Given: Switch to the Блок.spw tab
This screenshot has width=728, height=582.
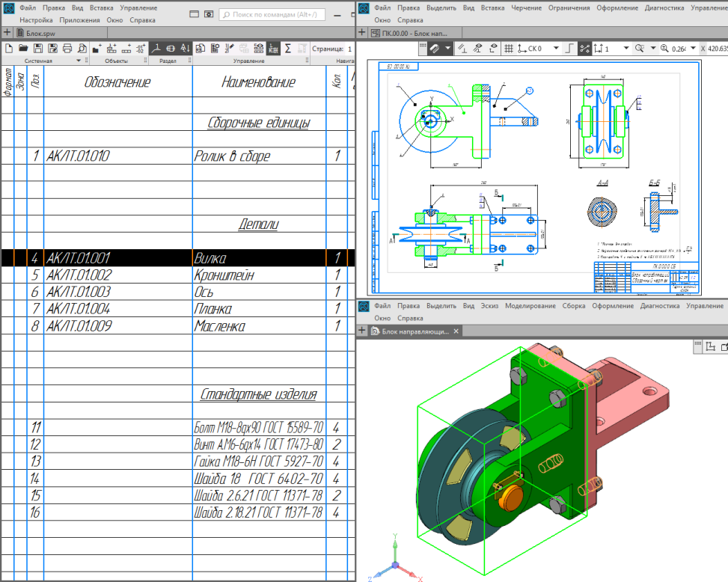Looking at the screenshot, I should click(x=35, y=33).
